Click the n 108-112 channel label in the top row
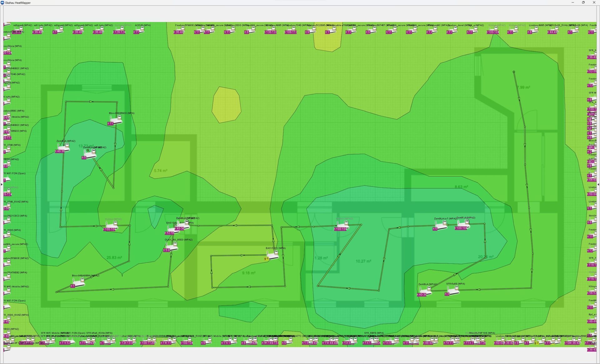This screenshot has height=364, width=600. point(291,32)
